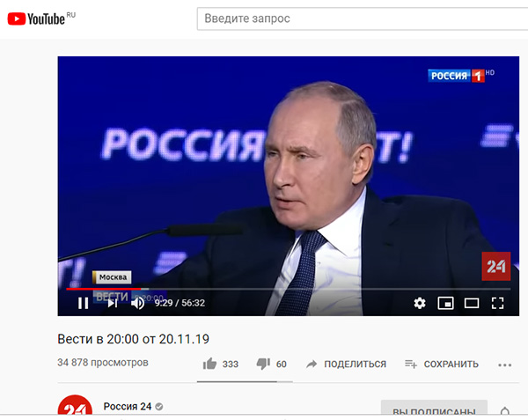Viewport: 528px width, 420px height.
Task: Toggle theater mode view
Action: [472, 303]
